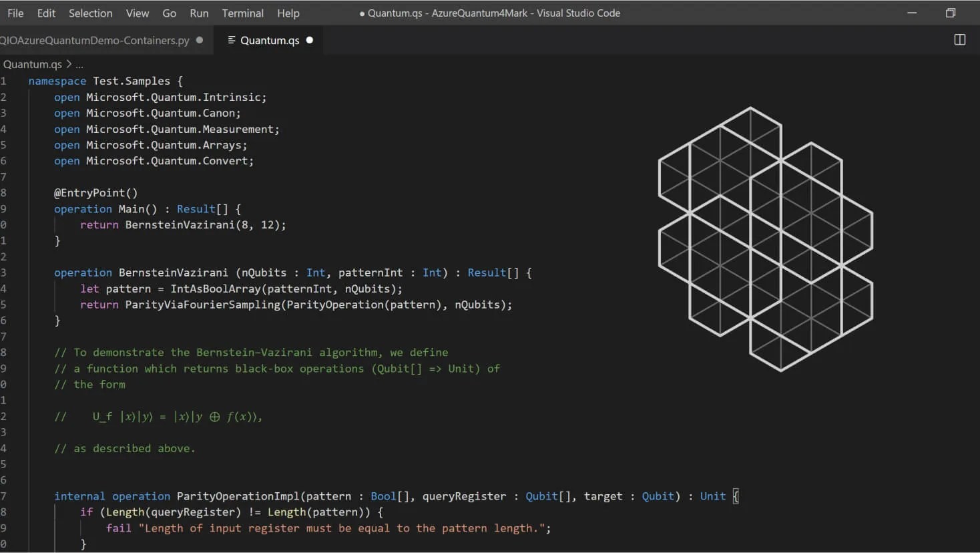Click the unsaved dot on the Containers.py tab
980x553 pixels.
(199, 40)
